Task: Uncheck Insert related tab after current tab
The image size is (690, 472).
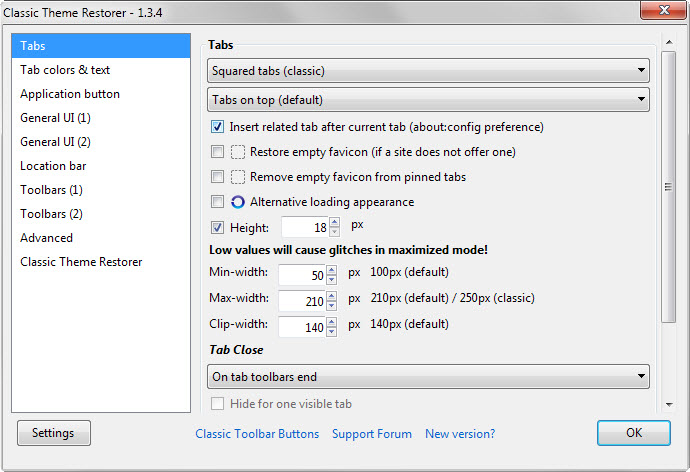Action: [217, 127]
